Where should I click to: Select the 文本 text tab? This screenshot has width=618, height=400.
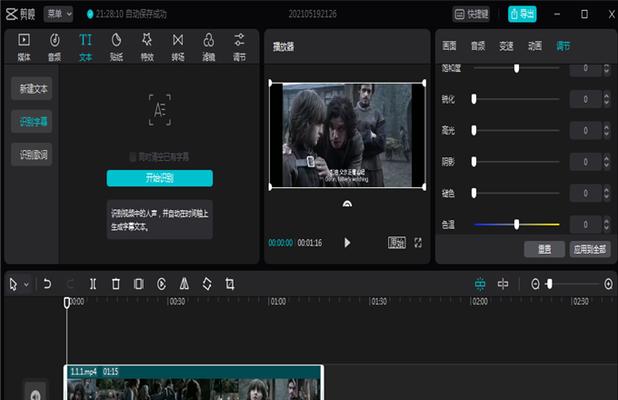(86, 47)
